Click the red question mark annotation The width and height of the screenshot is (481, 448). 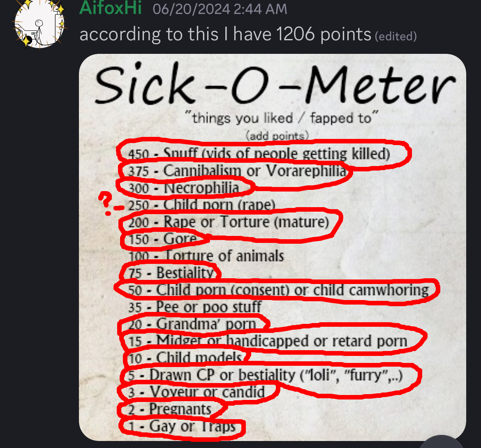point(106,201)
